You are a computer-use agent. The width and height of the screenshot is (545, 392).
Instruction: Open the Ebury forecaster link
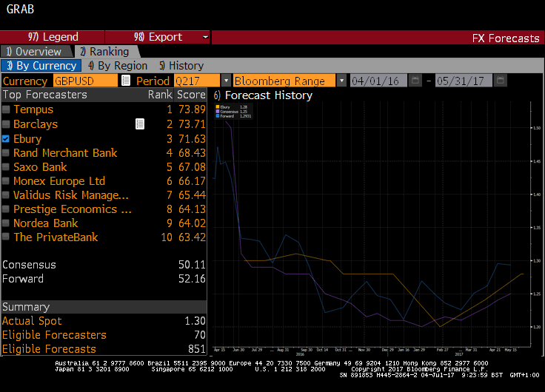click(x=27, y=139)
